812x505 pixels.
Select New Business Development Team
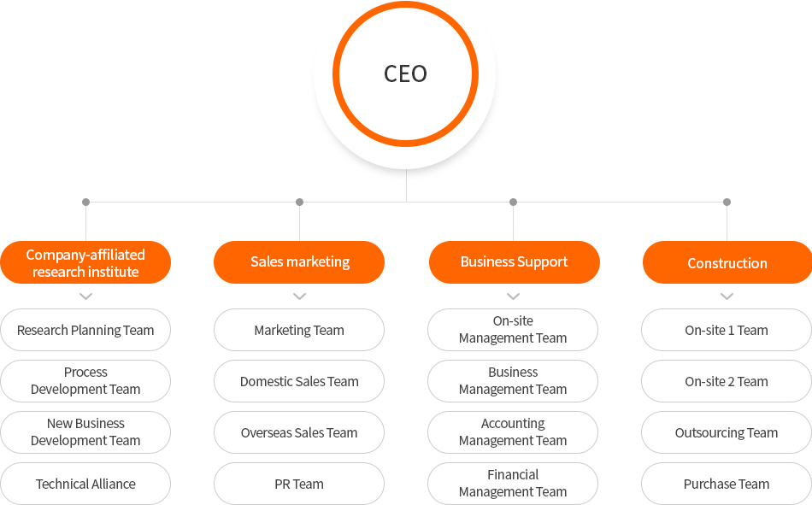pyautogui.click(x=85, y=432)
